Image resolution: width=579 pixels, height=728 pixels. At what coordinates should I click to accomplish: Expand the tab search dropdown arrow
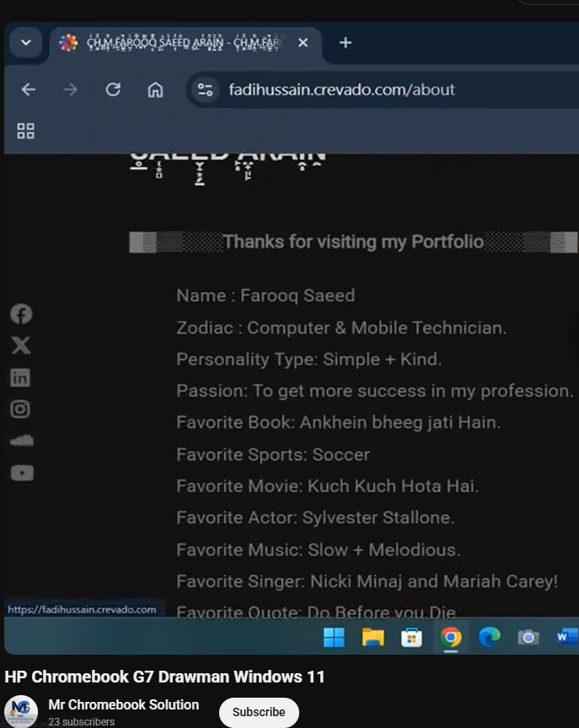[x=25, y=43]
